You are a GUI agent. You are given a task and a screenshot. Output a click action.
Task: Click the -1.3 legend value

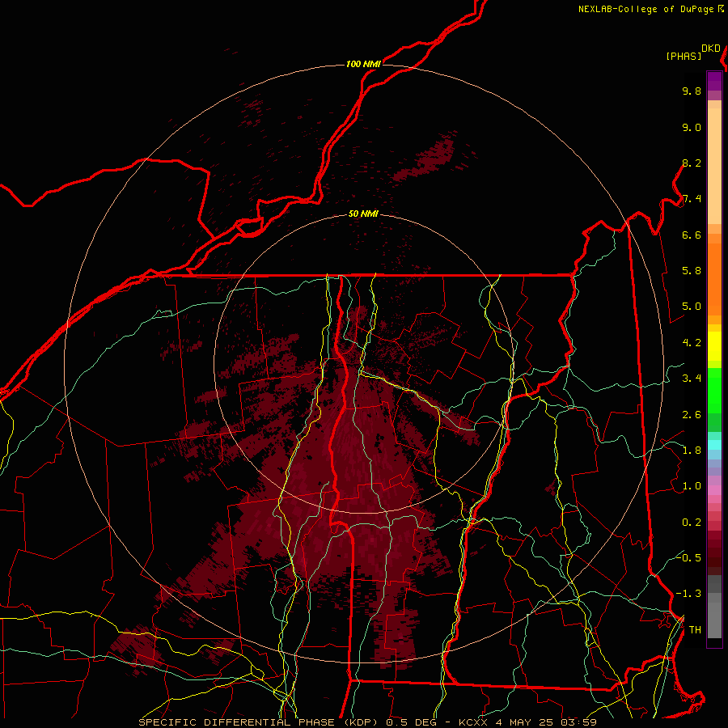(x=688, y=594)
